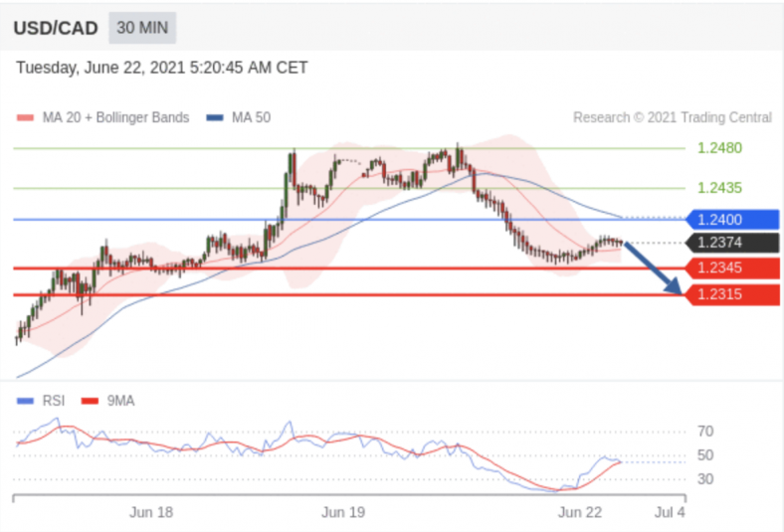Click the dark blue MA 50 legend swatch
Screen dimensions: 784x532
point(215,118)
